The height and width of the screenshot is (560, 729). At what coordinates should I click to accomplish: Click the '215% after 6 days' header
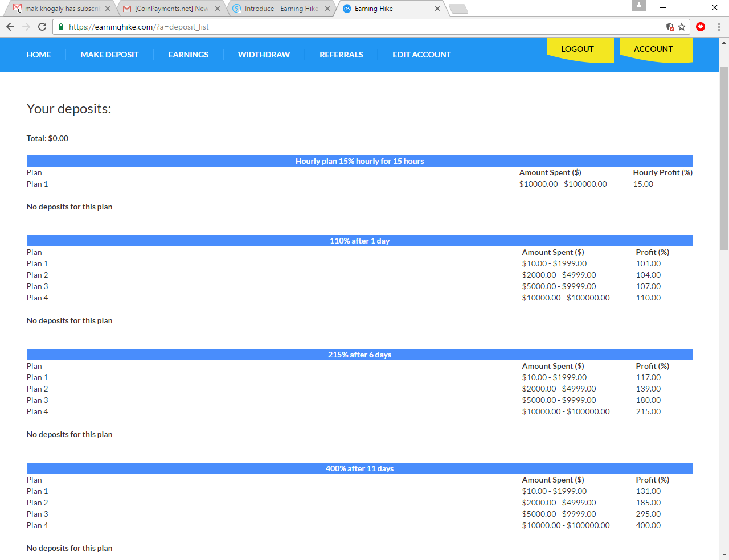point(360,355)
